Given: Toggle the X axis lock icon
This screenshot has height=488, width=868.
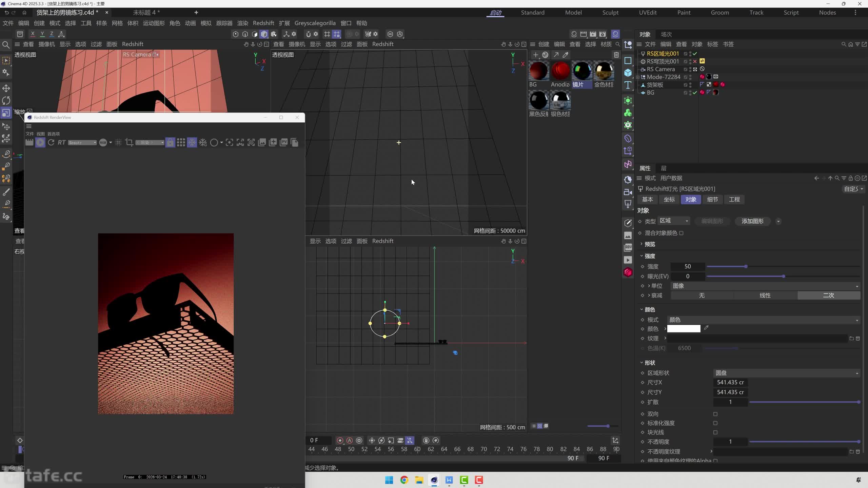Looking at the screenshot, I should coord(33,34).
